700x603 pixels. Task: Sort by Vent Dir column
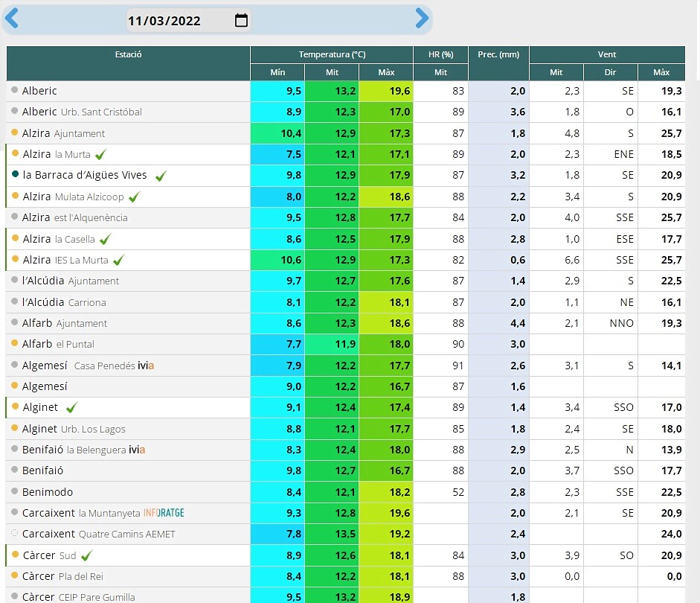click(x=610, y=72)
